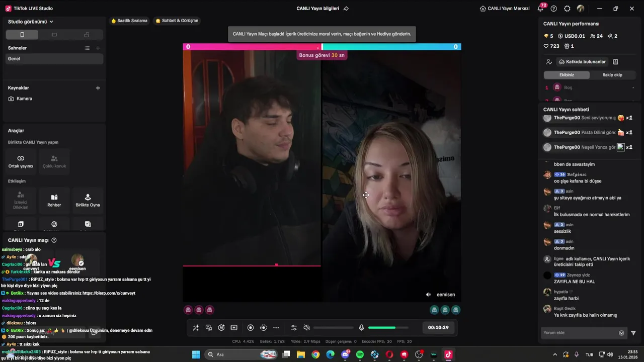Click the replay capture button
Image resolution: width=644 pixels, height=362 pixels.
click(263, 328)
